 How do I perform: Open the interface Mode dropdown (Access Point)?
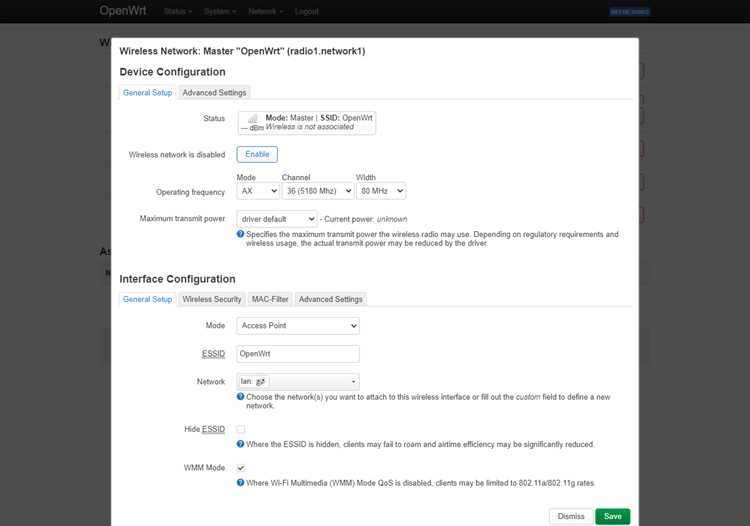[298, 326]
